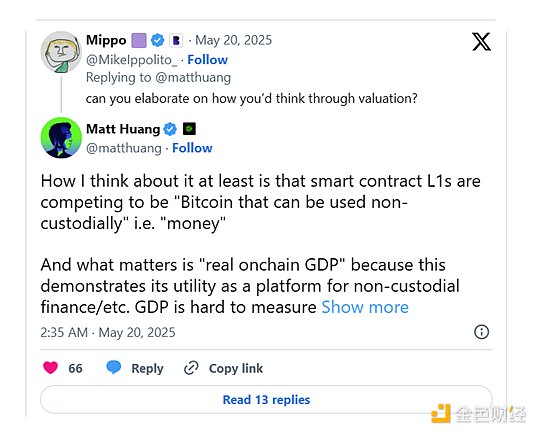537x434 pixels.
Task: Expand tweet with Show more
Action: click(365, 307)
